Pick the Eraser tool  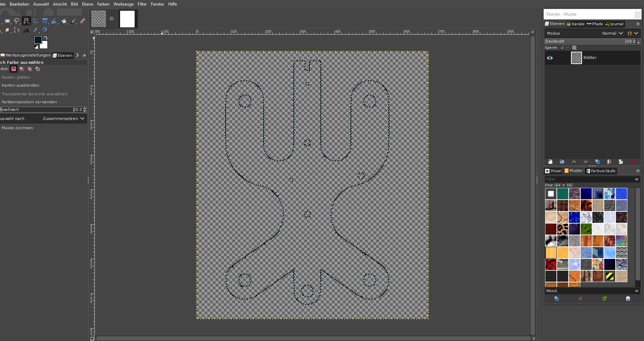(x=83, y=21)
